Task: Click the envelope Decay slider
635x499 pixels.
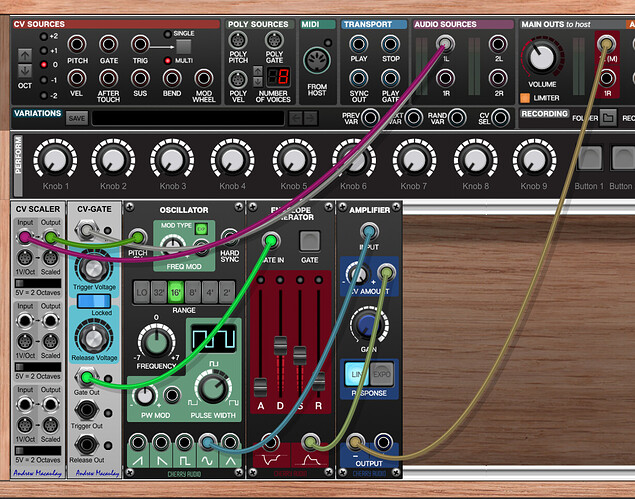Action: click(280, 345)
